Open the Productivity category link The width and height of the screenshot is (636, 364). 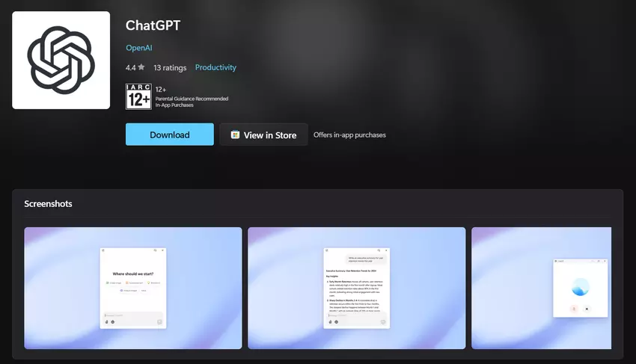pos(215,67)
